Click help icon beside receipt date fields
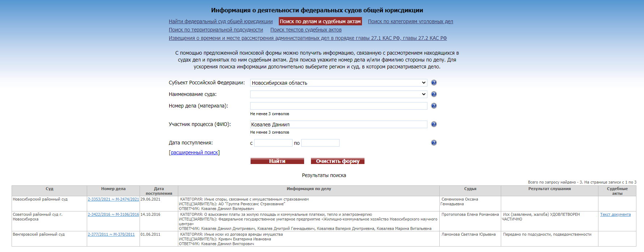Image resolution: width=644 pixels, height=252 pixels. click(434, 143)
